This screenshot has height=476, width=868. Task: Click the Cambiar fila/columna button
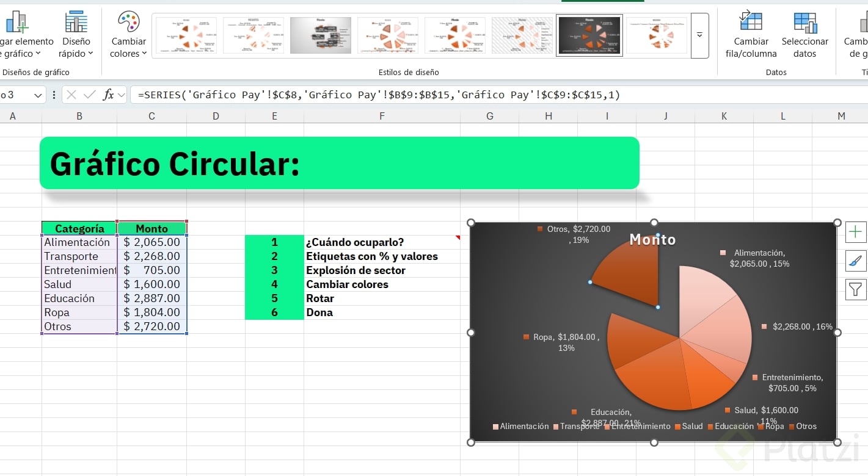pyautogui.click(x=751, y=34)
